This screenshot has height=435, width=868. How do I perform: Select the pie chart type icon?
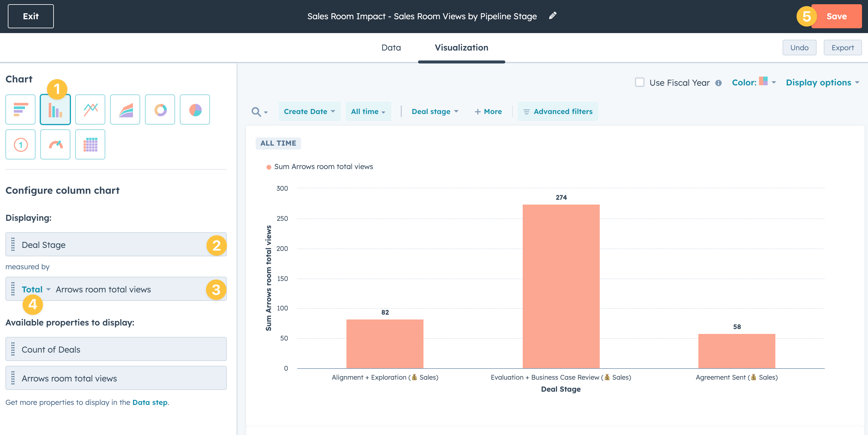(x=195, y=110)
